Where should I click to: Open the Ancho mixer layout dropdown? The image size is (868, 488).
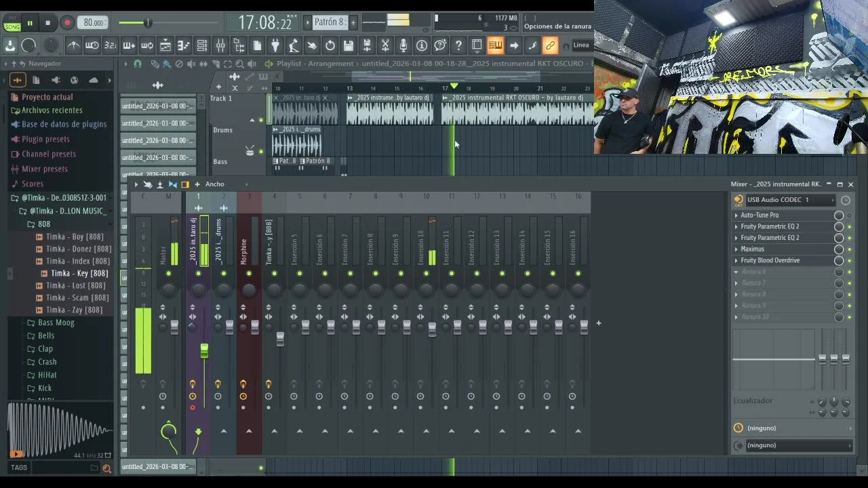coord(215,184)
